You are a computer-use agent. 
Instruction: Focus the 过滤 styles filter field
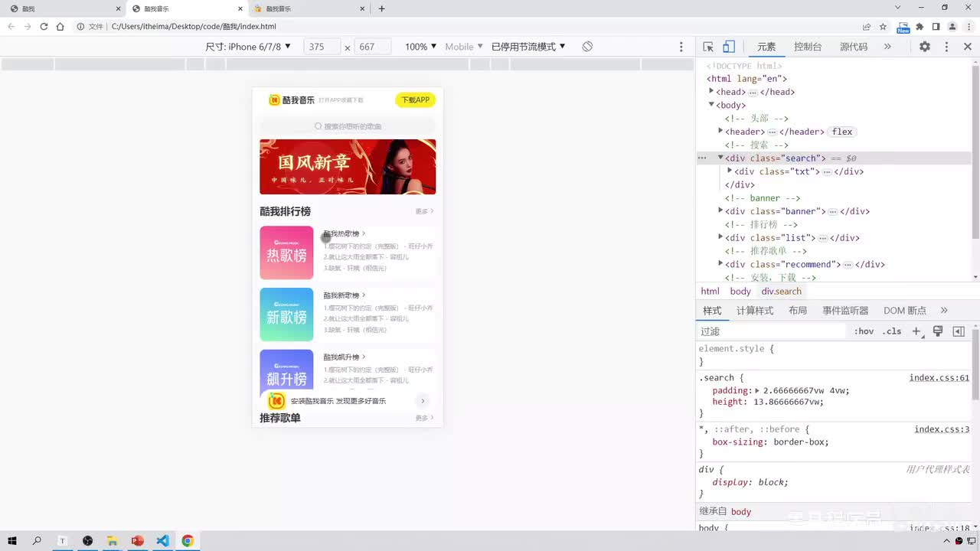773,331
